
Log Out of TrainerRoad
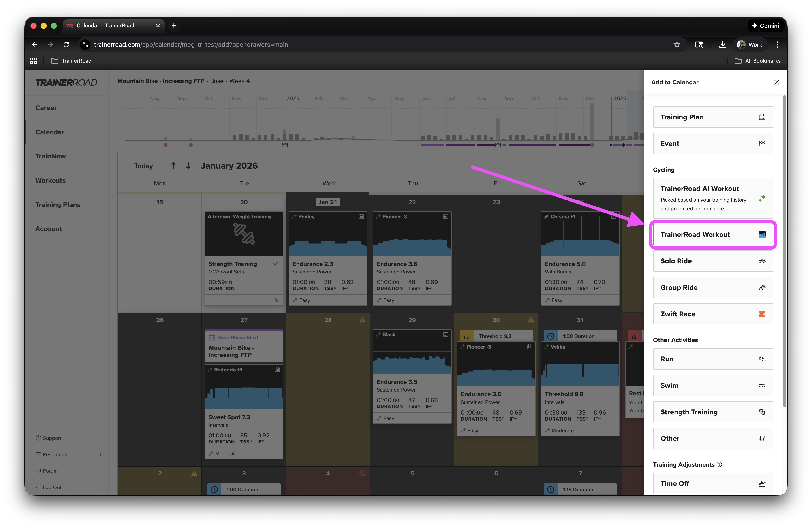coord(49,487)
